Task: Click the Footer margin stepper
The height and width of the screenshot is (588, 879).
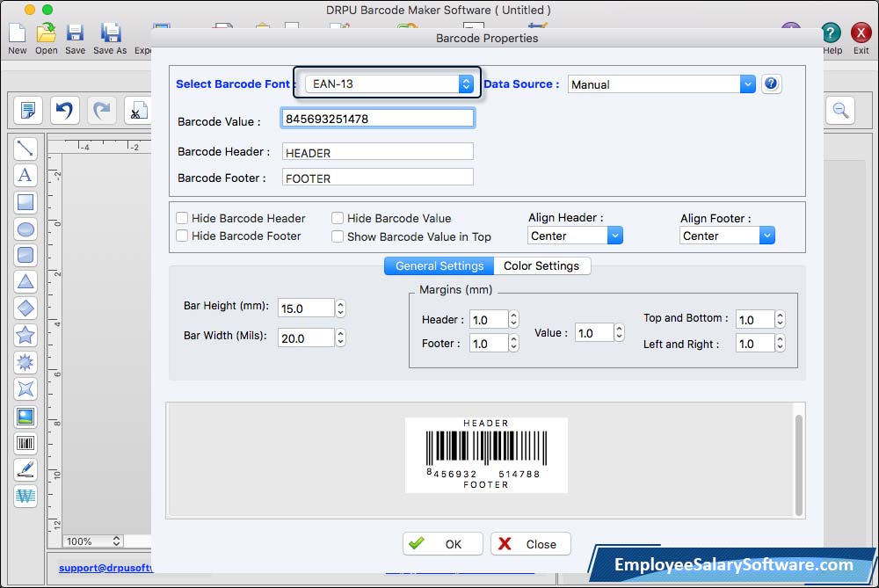Action: tap(513, 343)
